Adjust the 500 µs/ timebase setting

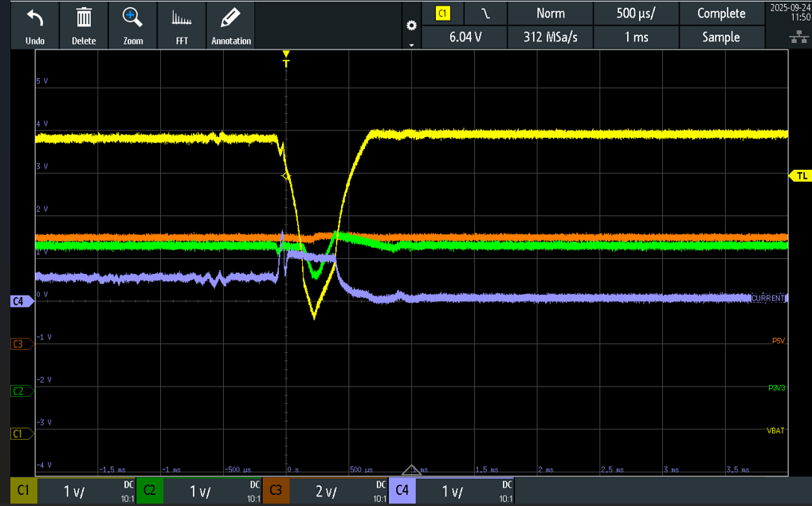tap(636, 14)
